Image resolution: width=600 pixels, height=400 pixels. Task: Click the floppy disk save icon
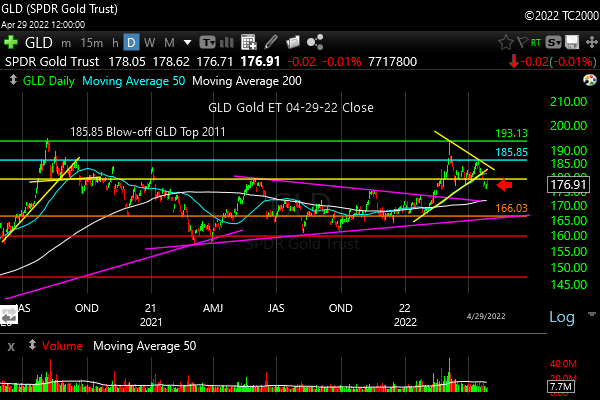pos(570,43)
